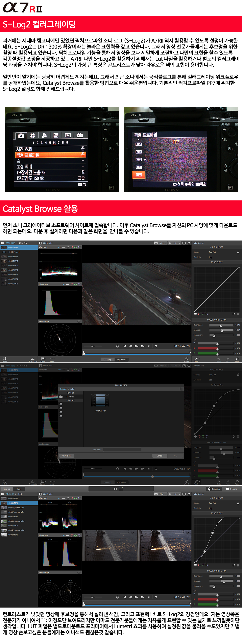The height and width of the screenshot is (644, 242).
Task: Select white luma channel in C0035.MP4 Waveform header
Action: point(68,498)
